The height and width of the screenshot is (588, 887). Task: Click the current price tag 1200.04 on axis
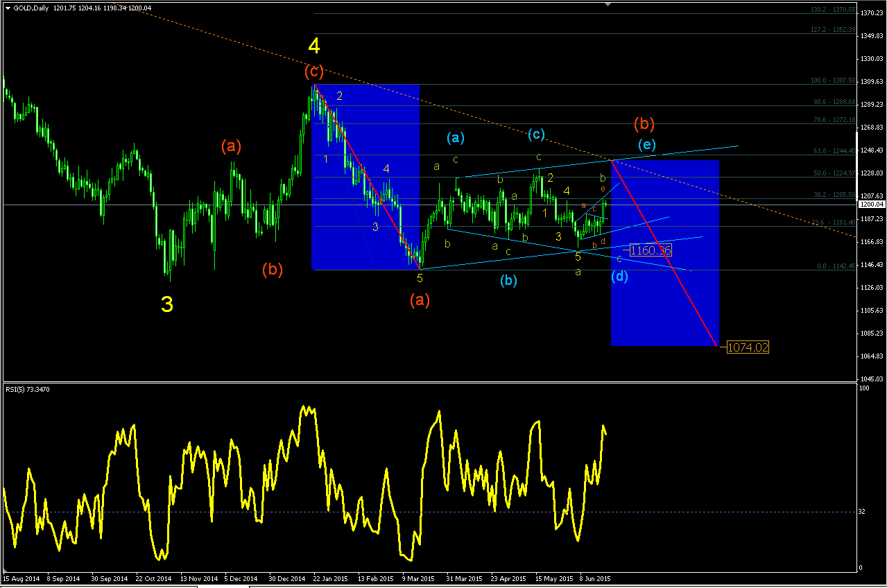point(872,205)
